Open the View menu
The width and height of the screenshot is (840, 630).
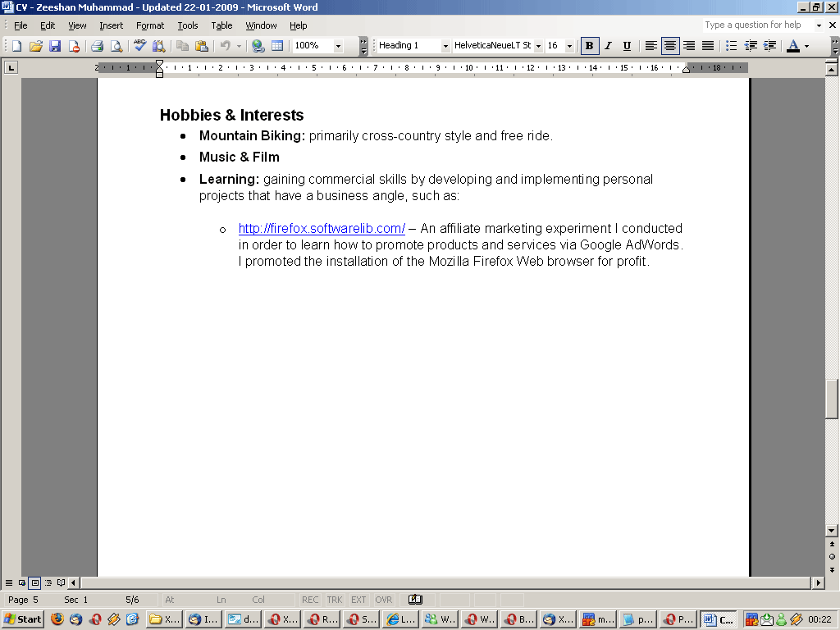tap(77, 25)
